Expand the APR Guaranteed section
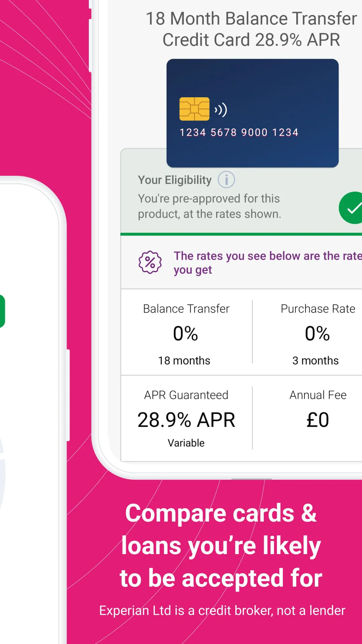The image size is (362, 644). pos(186,418)
